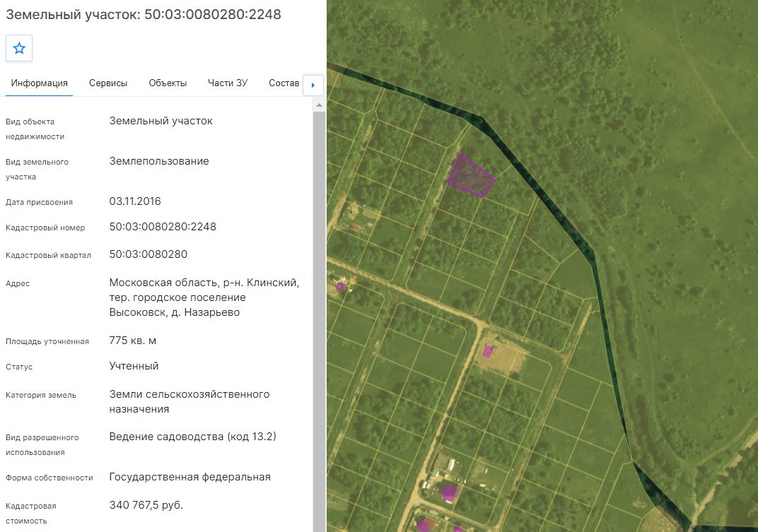Click the scrollbar up arrow in info panel

tap(319, 105)
